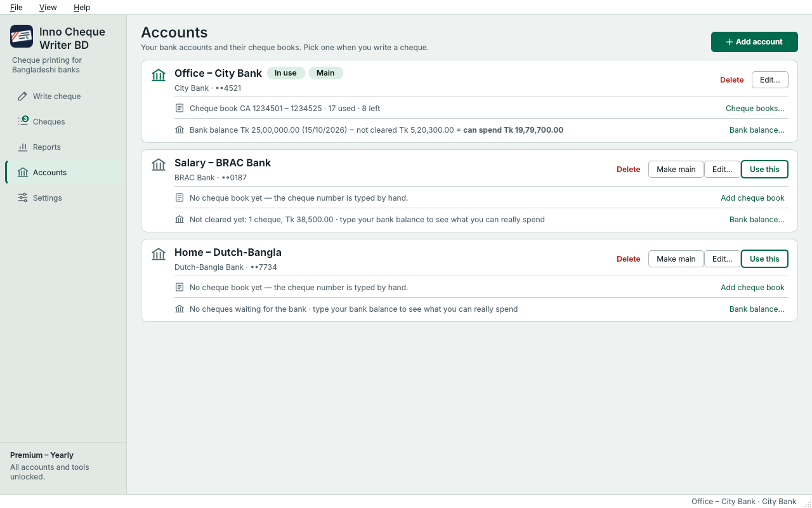
Task: Edit the Salary – BRAC Bank account
Action: (723, 170)
